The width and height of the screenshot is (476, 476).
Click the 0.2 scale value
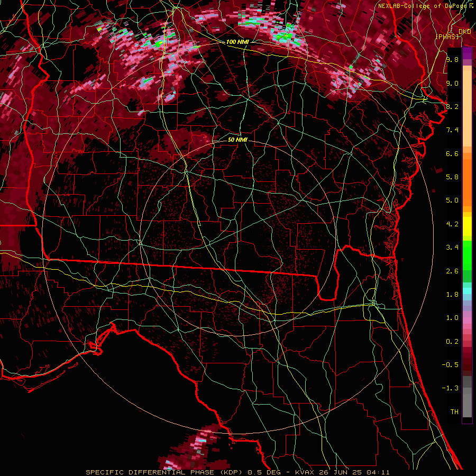coord(452,342)
